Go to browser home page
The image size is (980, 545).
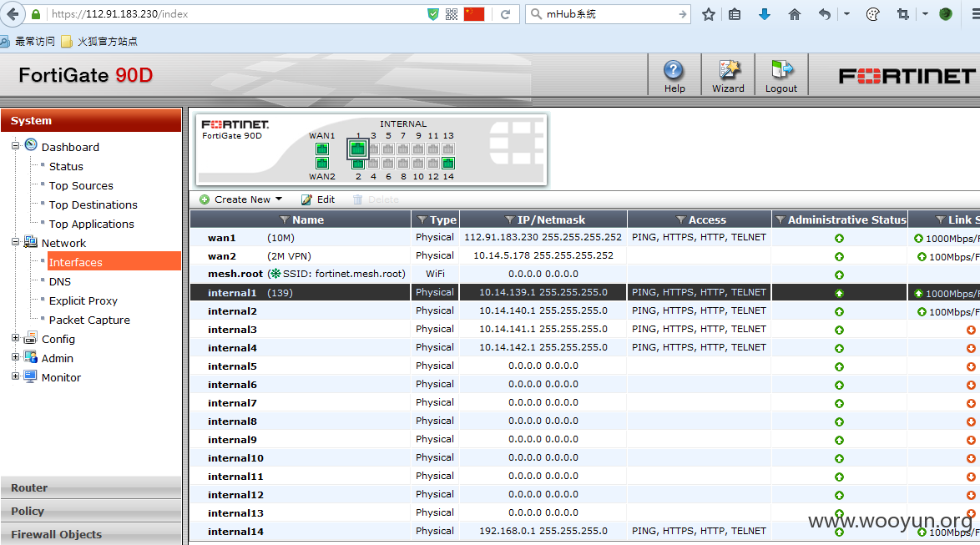pos(795,13)
